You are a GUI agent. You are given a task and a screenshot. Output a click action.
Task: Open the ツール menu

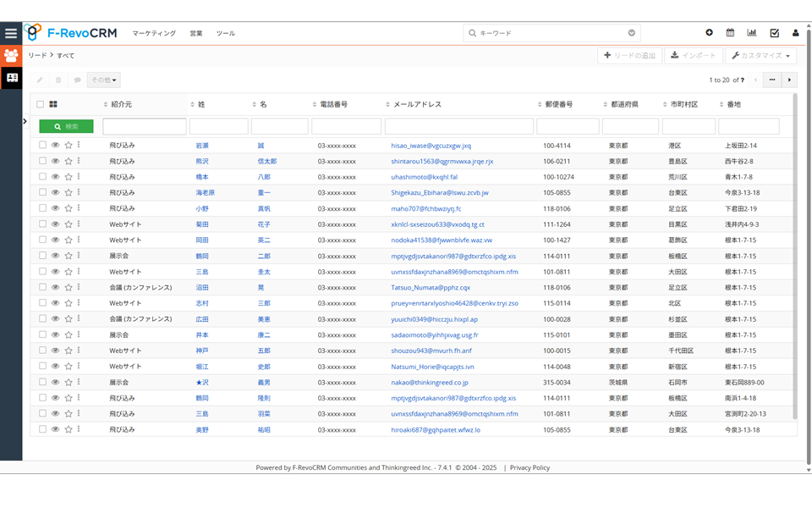pos(225,33)
